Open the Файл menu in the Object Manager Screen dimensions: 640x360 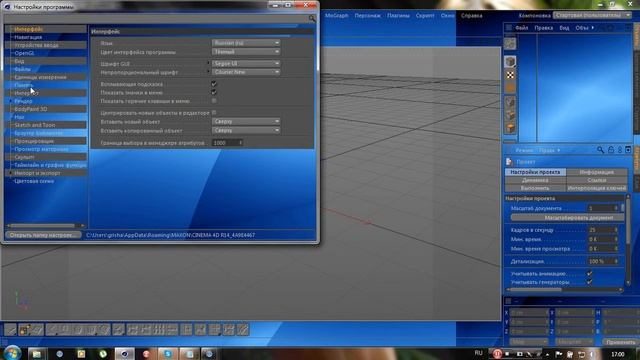(x=522, y=28)
